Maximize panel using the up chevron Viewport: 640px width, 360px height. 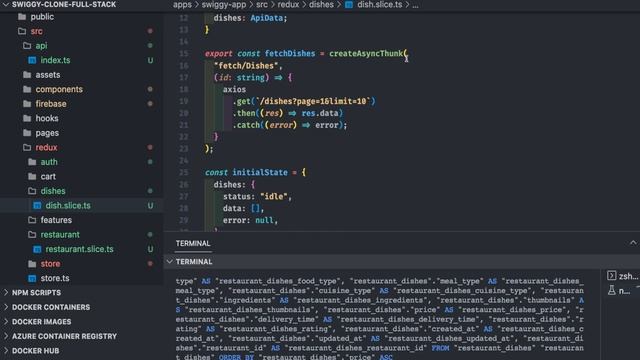click(633, 243)
